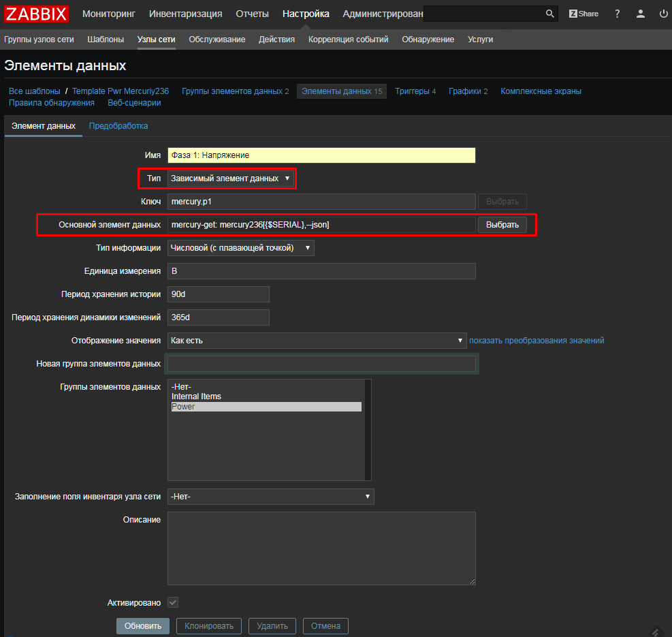Click показать преобразования значений link
This screenshot has width=672, height=637.
(x=537, y=341)
